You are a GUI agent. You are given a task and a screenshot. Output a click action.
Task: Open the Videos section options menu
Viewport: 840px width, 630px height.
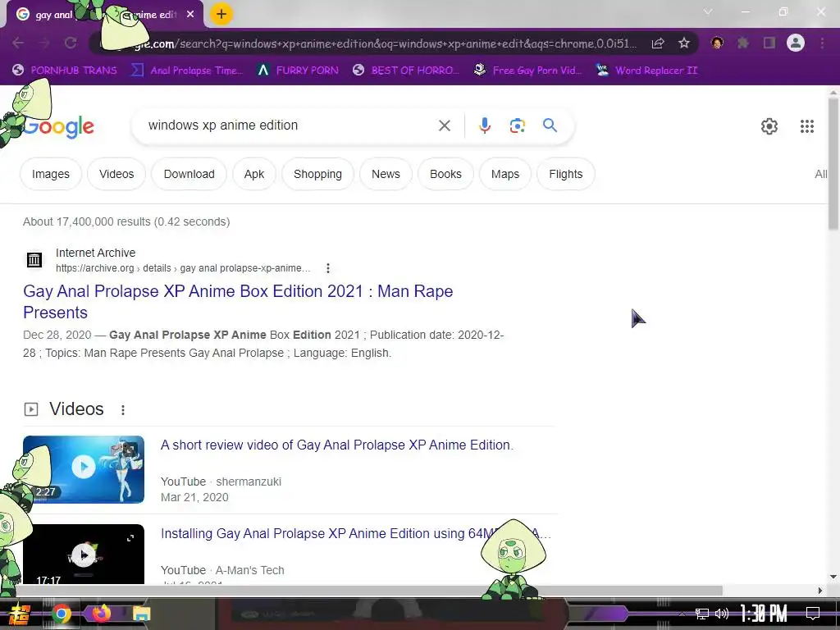[123, 410]
